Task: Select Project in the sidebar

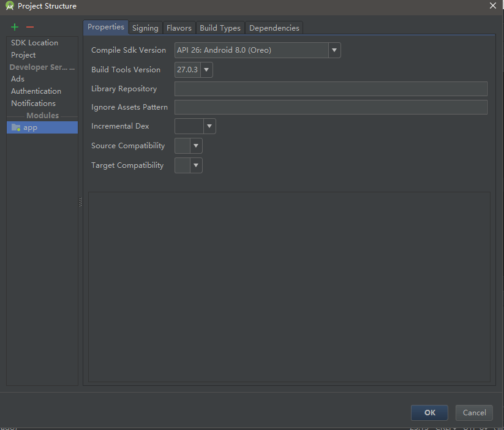Action: [42, 55]
